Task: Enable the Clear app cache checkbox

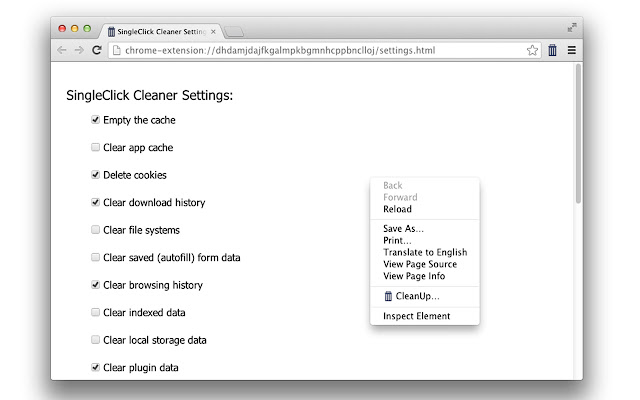Action: 95,147
